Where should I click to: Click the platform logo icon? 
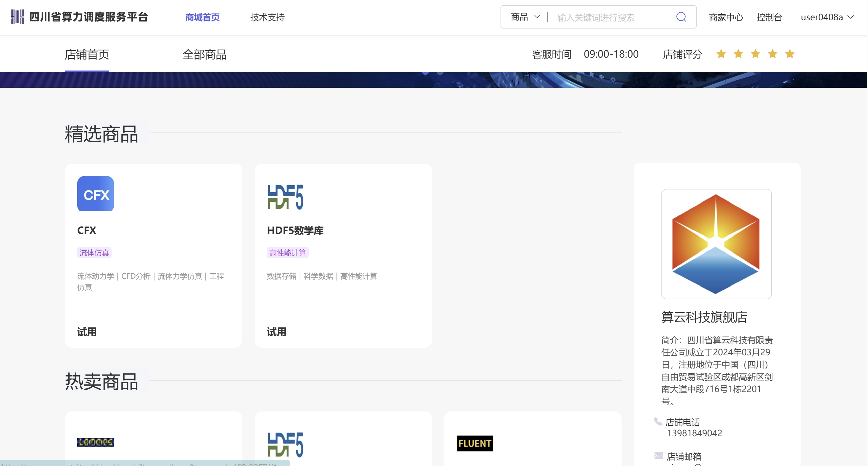pyautogui.click(x=17, y=17)
